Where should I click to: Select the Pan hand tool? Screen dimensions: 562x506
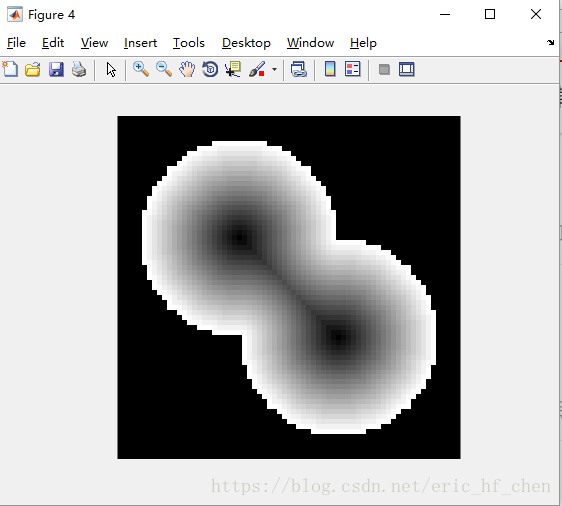point(187,69)
